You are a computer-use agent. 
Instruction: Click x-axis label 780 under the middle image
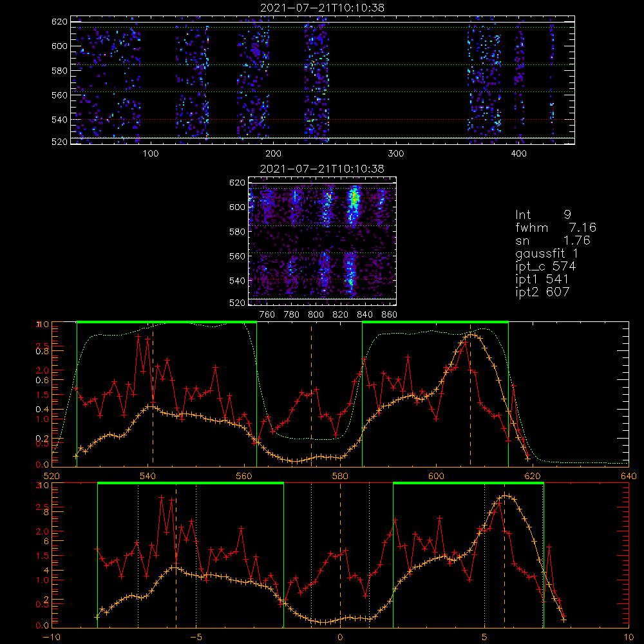pyautogui.click(x=292, y=315)
